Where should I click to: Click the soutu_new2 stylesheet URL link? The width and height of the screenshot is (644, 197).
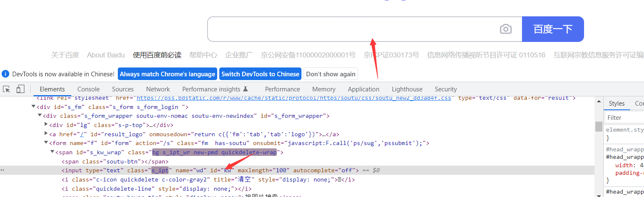(293, 98)
